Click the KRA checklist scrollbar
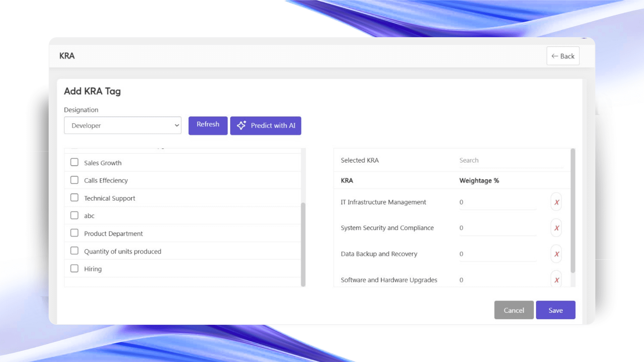Viewport: 644px width, 362px height. (x=303, y=244)
